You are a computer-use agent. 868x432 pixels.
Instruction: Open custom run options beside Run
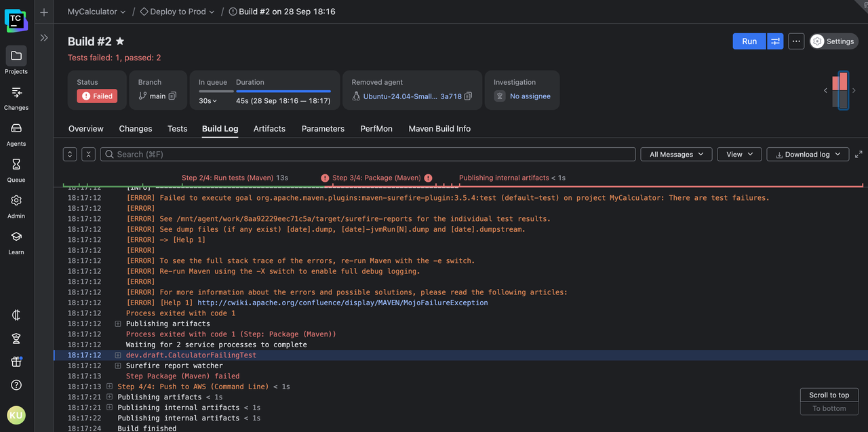(775, 41)
